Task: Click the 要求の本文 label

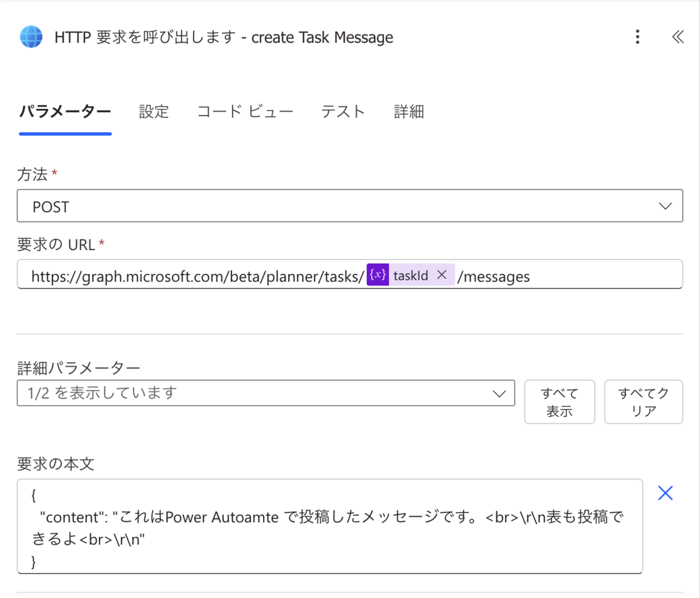Action: pyautogui.click(x=55, y=464)
